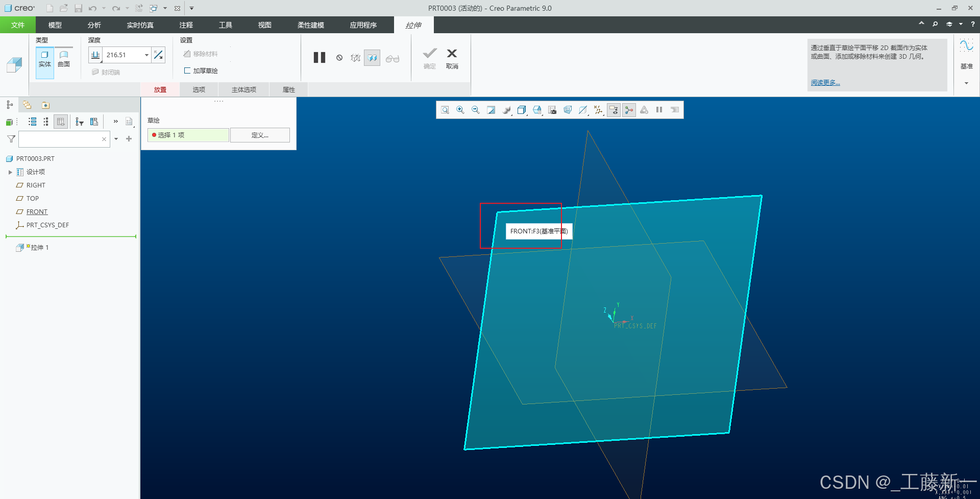Click the command search magnifier icon
The image size is (980, 499).
click(x=935, y=24)
